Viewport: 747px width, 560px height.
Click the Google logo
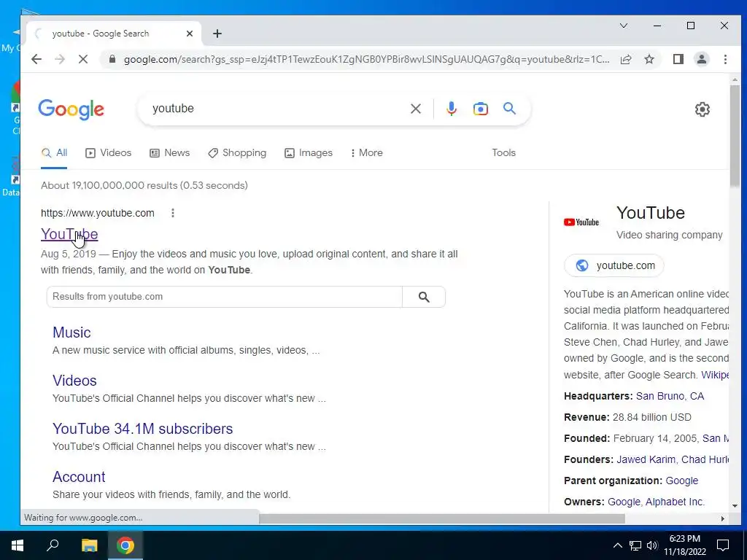click(71, 109)
